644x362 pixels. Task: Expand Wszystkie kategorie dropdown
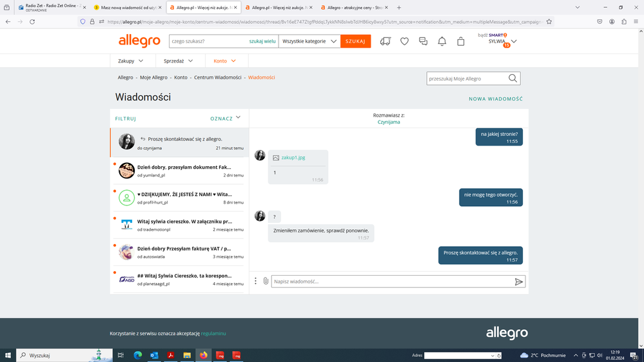[x=309, y=41]
